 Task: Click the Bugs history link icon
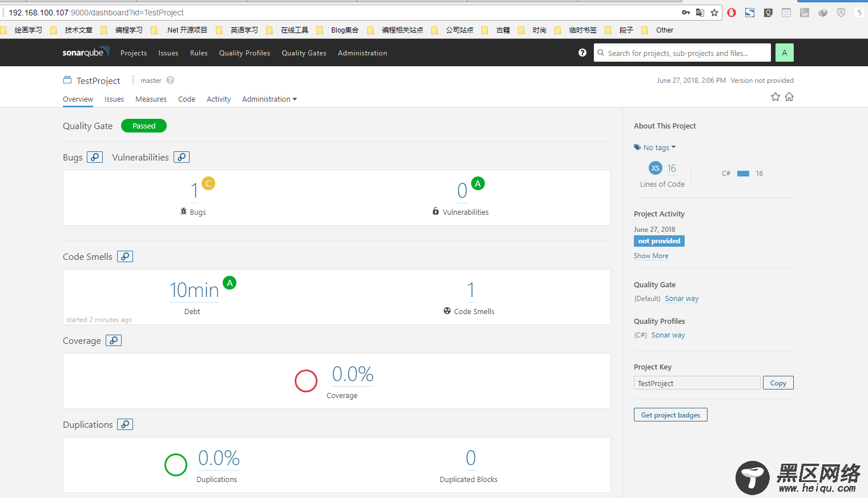pos(95,157)
